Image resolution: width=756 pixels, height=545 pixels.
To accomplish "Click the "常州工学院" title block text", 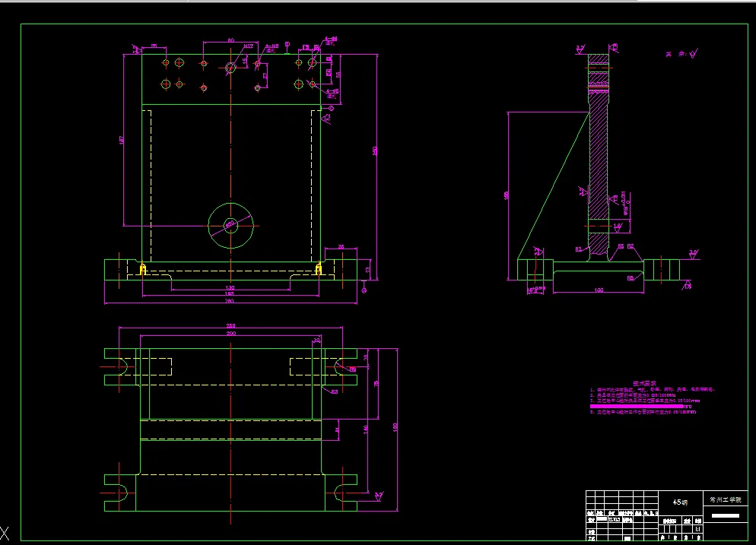I will click(725, 499).
